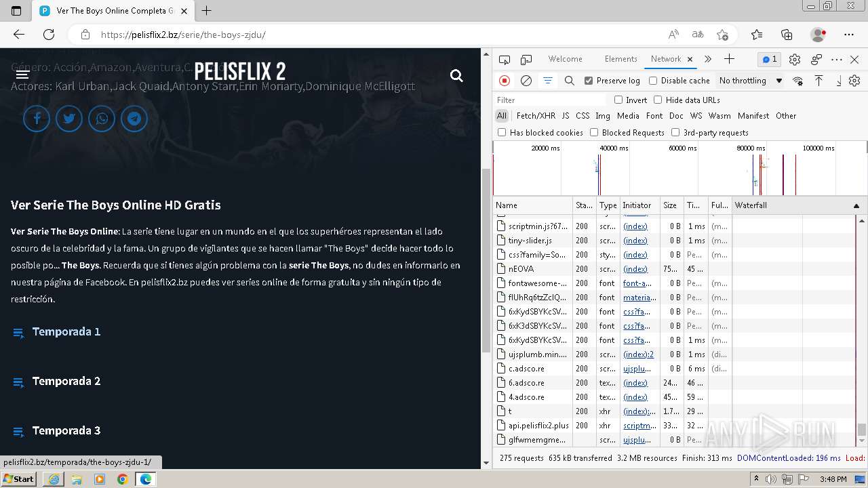Enable Hide data URLs
The width and height of the screenshot is (868, 488).
[658, 100]
